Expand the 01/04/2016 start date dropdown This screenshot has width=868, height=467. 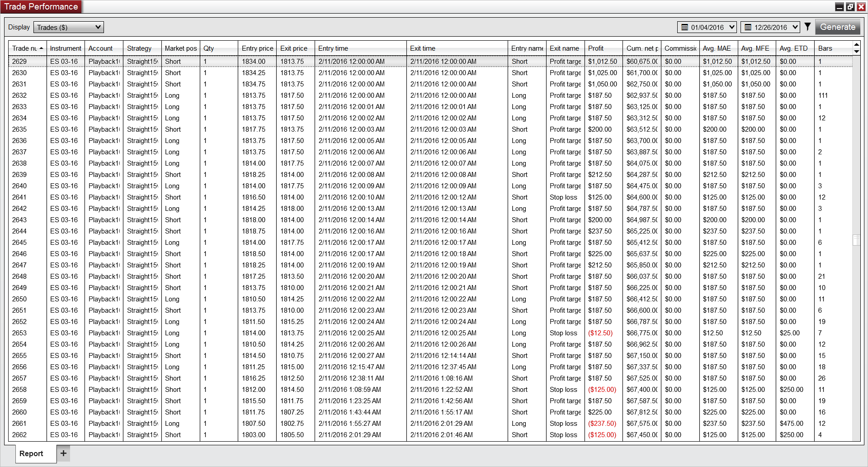pos(732,27)
